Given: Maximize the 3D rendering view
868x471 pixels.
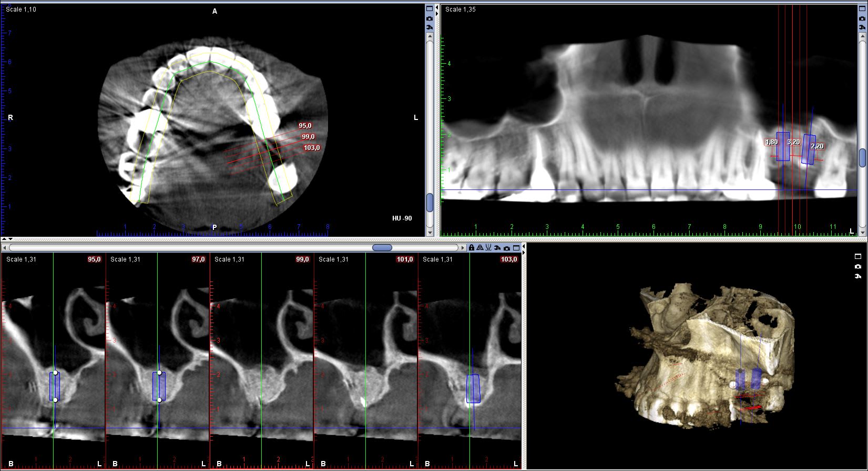Looking at the screenshot, I should pos(858,257).
